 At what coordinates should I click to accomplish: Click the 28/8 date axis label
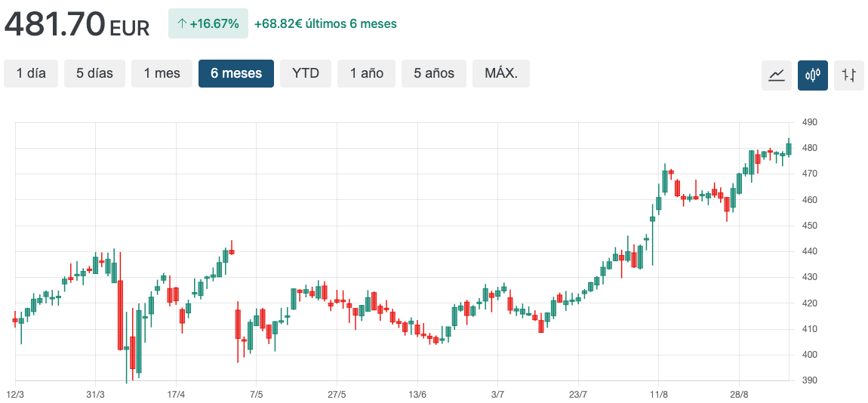pyautogui.click(x=739, y=394)
